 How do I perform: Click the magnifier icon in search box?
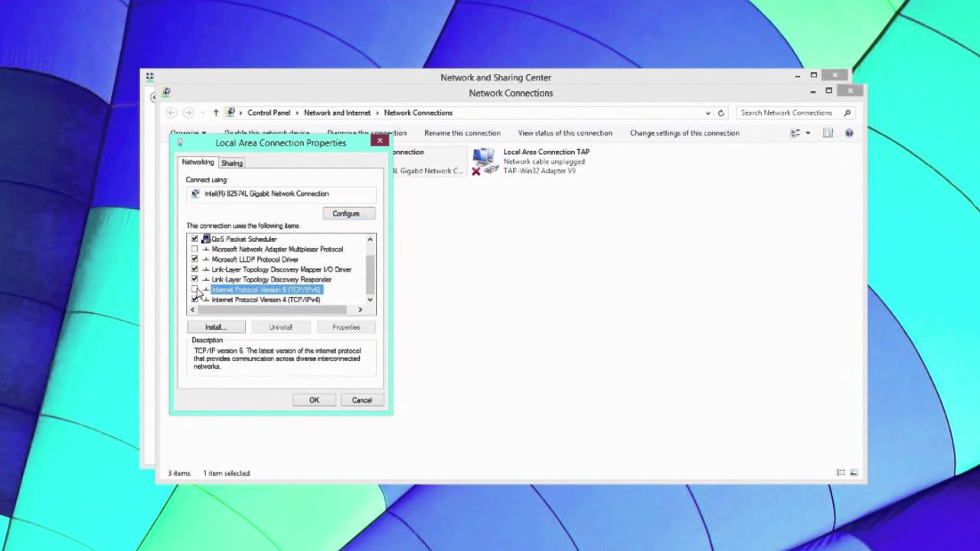click(x=847, y=112)
